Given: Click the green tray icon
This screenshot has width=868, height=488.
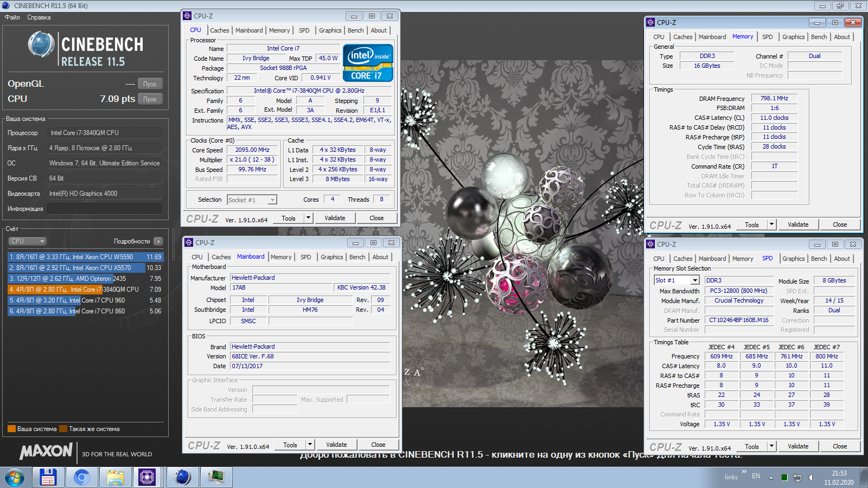Looking at the screenshot, I should pos(784,478).
